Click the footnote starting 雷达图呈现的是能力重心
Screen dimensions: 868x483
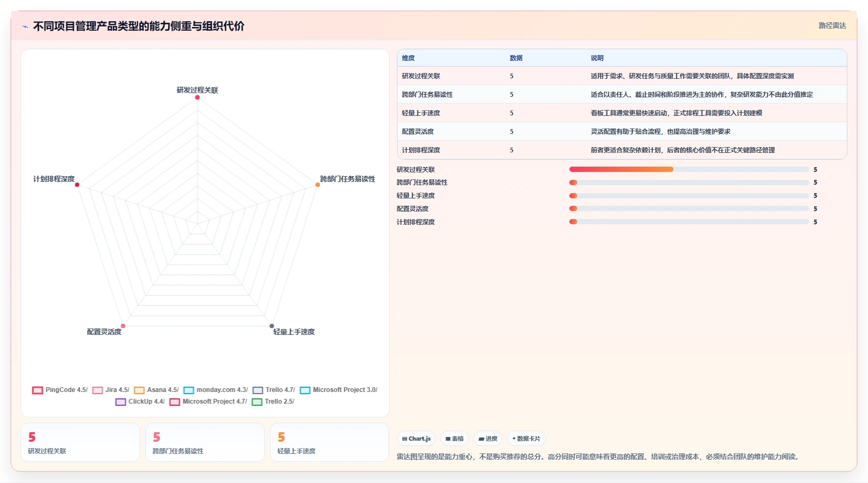(x=599, y=457)
